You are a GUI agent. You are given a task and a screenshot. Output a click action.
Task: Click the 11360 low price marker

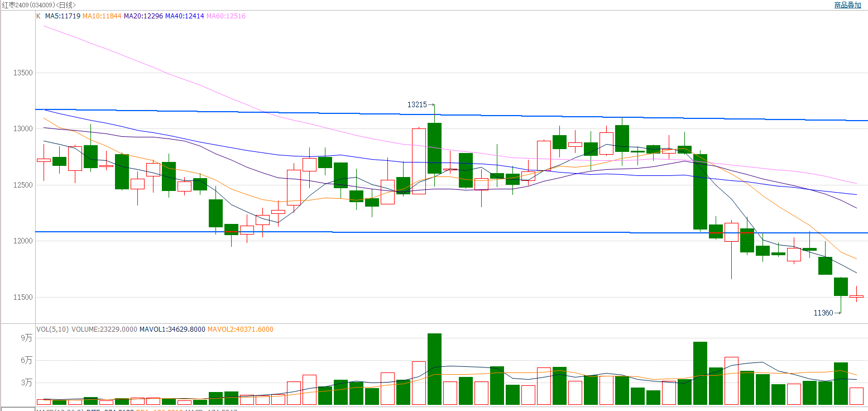click(x=827, y=313)
